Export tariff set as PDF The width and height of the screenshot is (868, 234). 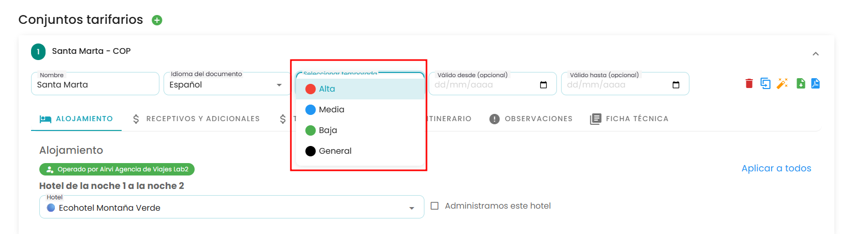pos(815,83)
